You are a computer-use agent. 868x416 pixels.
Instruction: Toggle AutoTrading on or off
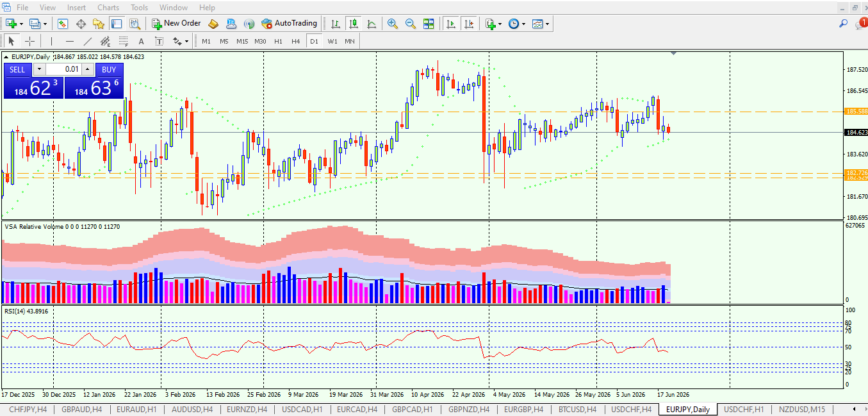pyautogui.click(x=290, y=24)
